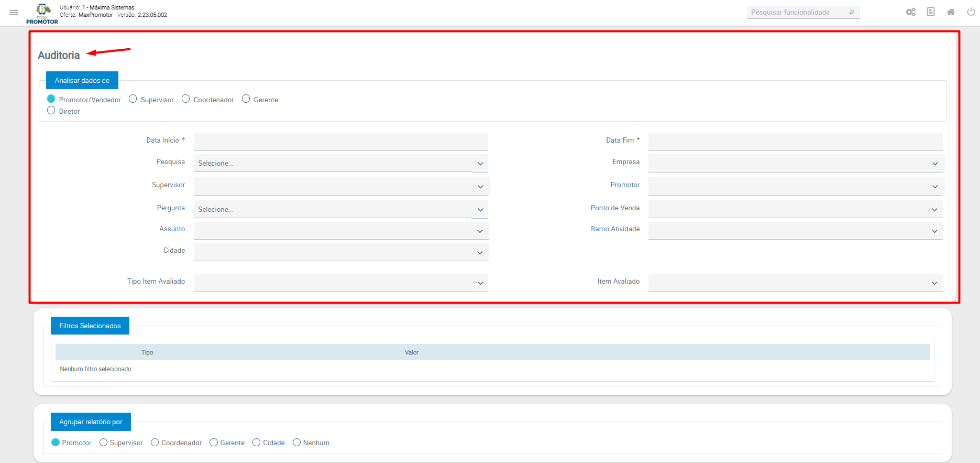The image size is (980, 463).
Task: Click the Agrupar relatório por header
Action: [91, 422]
